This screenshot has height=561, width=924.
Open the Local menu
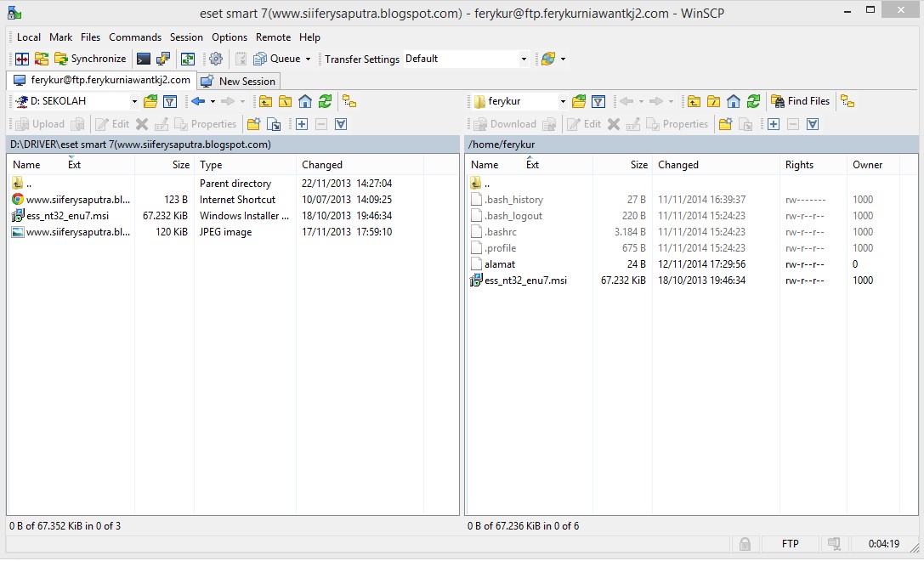click(29, 37)
